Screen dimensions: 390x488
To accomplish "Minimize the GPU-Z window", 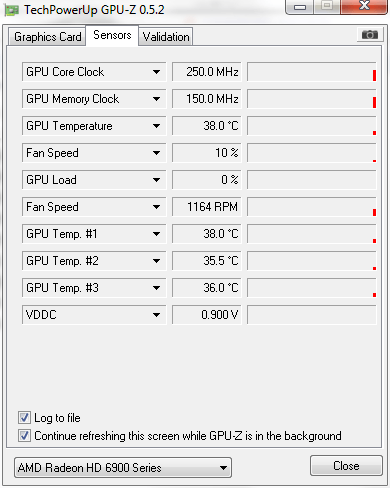I will (299, 7).
